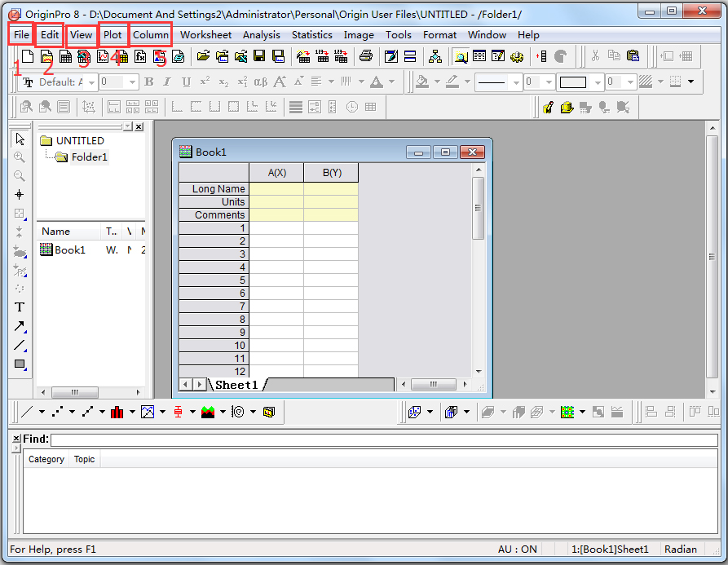Click the Paste clipboard icon
The height and width of the screenshot is (565, 728).
[x=633, y=56]
